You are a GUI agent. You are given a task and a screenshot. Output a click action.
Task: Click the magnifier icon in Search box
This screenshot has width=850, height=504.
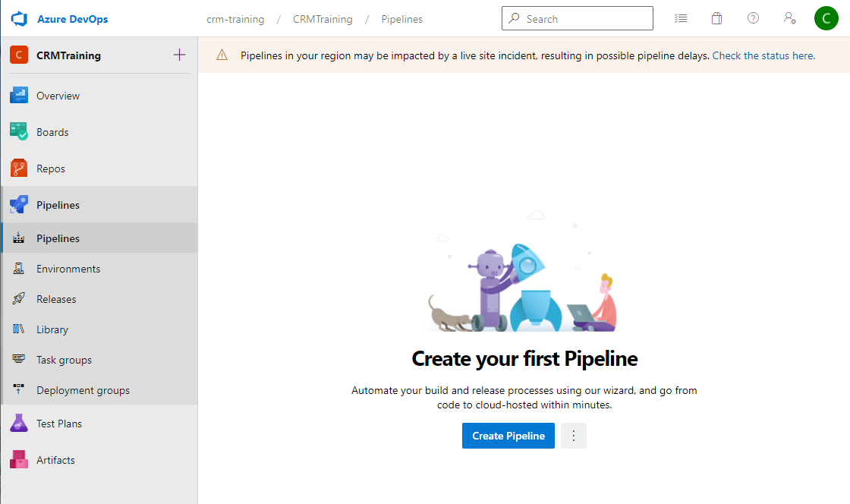point(514,18)
